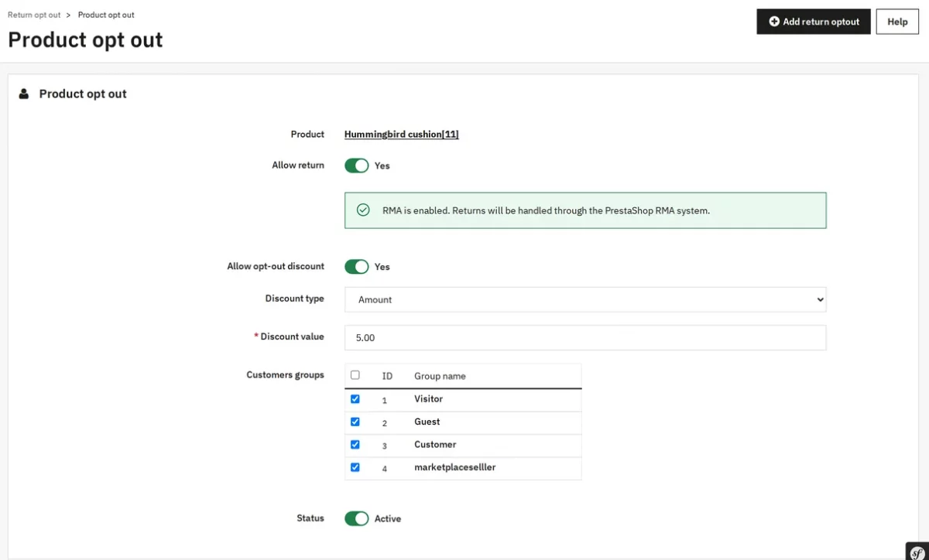This screenshot has height=560, width=929.
Task: Click the Allow opt-out discount label
Action: pyautogui.click(x=276, y=266)
